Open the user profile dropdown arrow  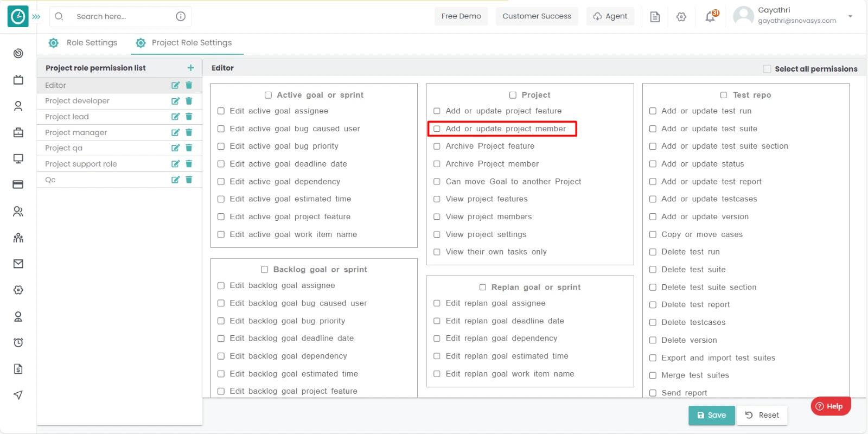850,16
